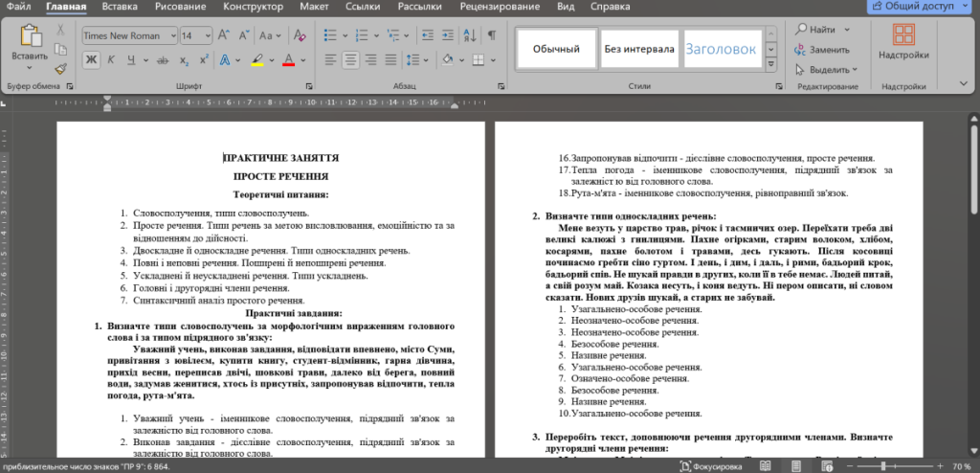Click the Общий доступ share button
This screenshot has height=473, width=980.
921,7
